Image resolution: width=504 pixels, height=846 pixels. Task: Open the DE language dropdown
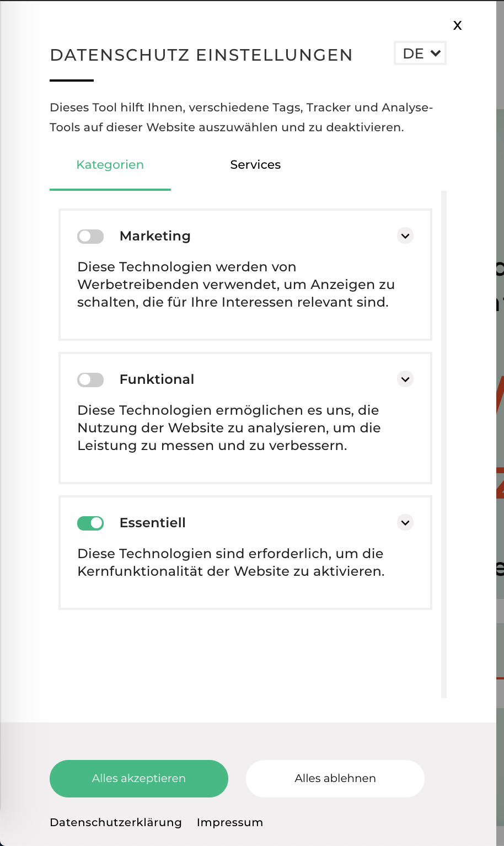pos(420,53)
